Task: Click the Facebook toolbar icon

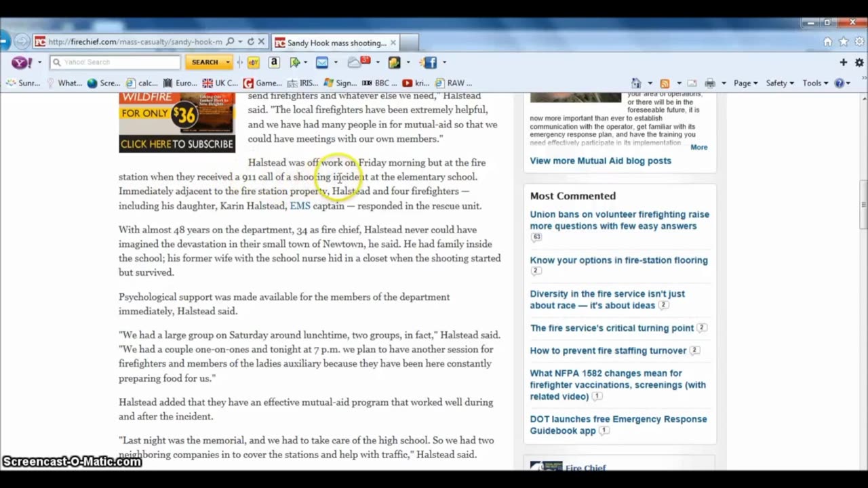Action: [x=430, y=62]
